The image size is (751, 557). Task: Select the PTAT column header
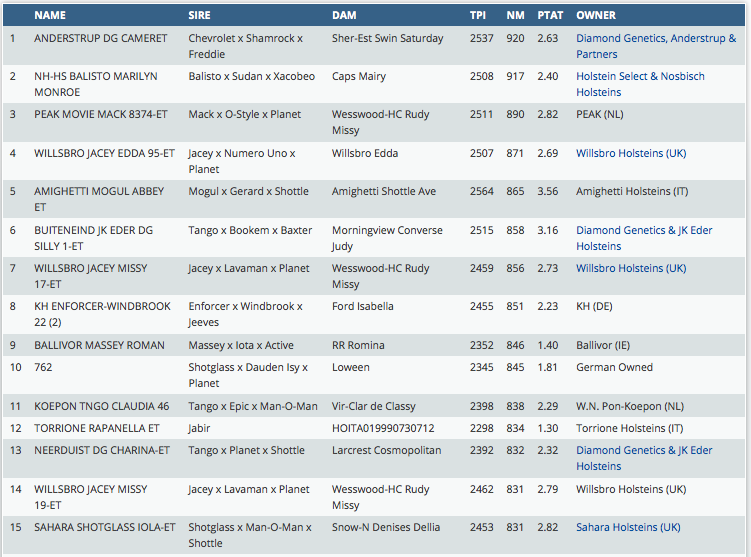pos(550,15)
